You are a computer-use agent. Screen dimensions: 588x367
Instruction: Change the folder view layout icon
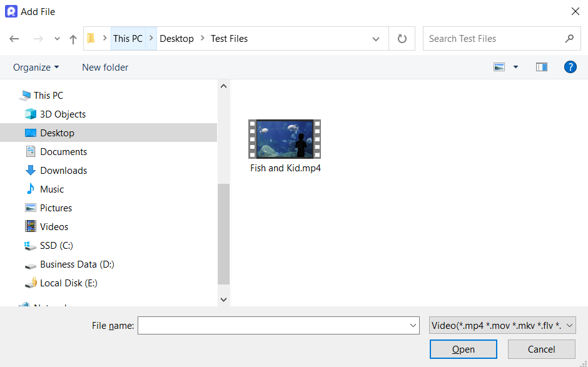[x=499, y=66]
